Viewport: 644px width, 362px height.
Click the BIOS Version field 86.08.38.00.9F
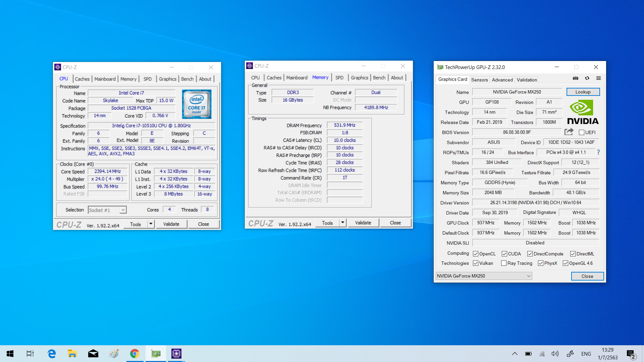517,132
